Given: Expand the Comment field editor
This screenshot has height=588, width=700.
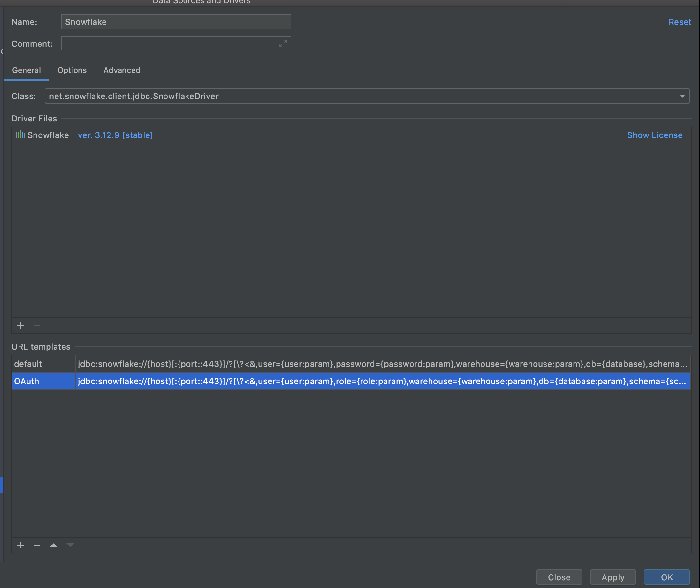Looking at the screenshot, I should click(x=283, y=43).
